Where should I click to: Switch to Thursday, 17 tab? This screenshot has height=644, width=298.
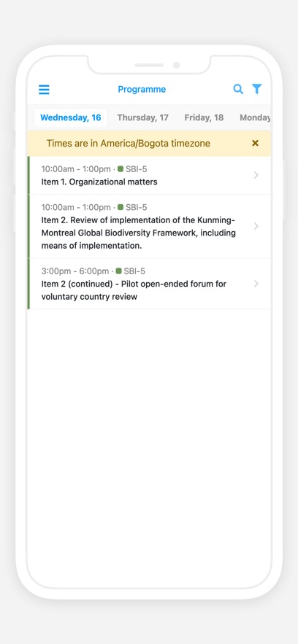coord(142,118)
